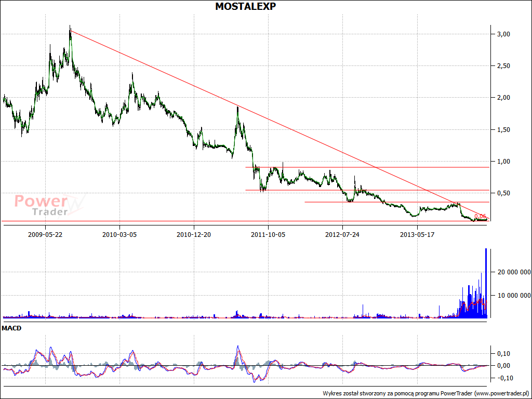Viewport: 532px width, 399px height.
Task: Select the 2011-10-05 date label
Action: (x=268, y=234)
